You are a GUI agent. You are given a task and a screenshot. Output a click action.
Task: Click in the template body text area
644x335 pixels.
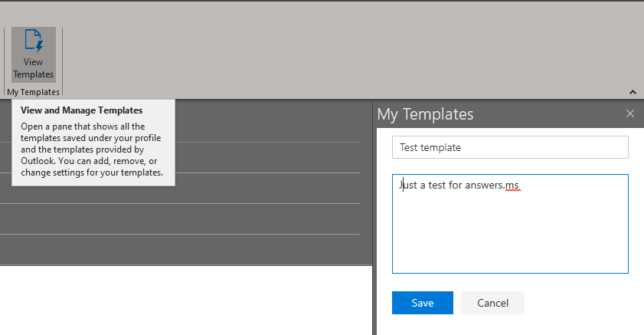pyautogui.click(x=510, y=230)
